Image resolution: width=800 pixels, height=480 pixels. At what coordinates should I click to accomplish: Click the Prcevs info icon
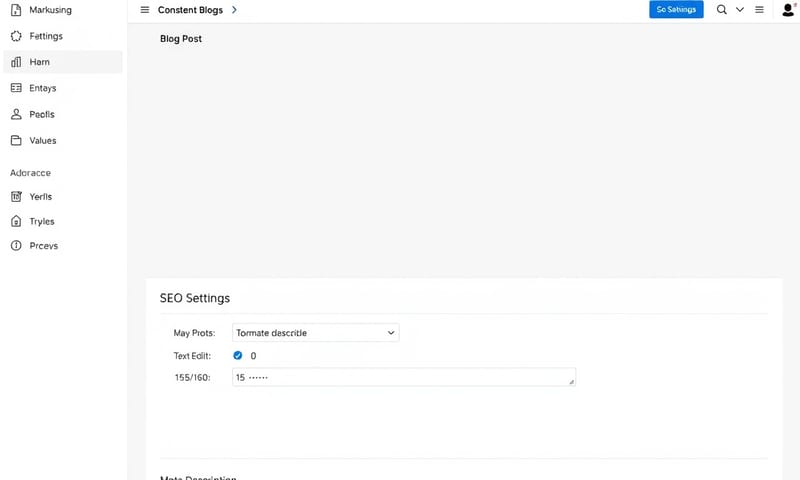15,246
